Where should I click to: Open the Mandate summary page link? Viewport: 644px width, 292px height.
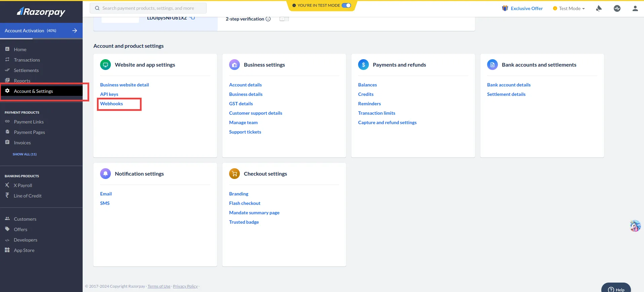(x=254, y=213)
